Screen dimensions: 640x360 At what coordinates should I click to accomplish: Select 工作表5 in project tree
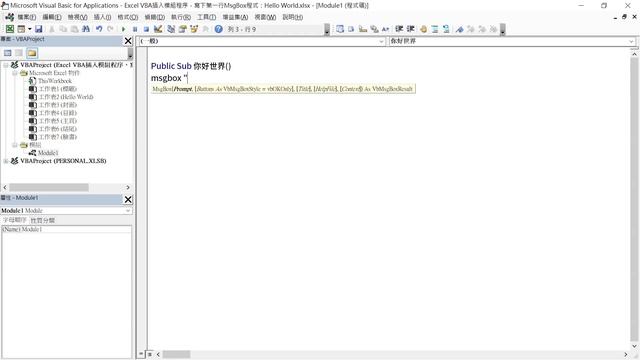tap(58, 121)
